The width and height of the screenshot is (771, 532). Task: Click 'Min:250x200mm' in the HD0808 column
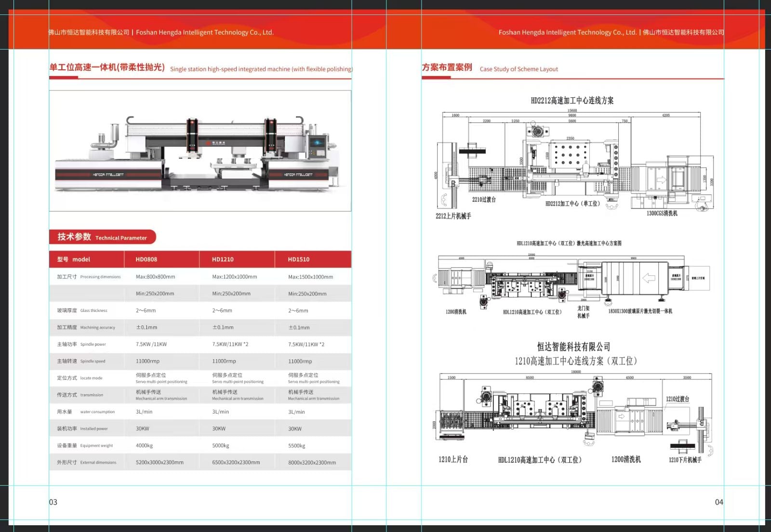pos(155,294)
